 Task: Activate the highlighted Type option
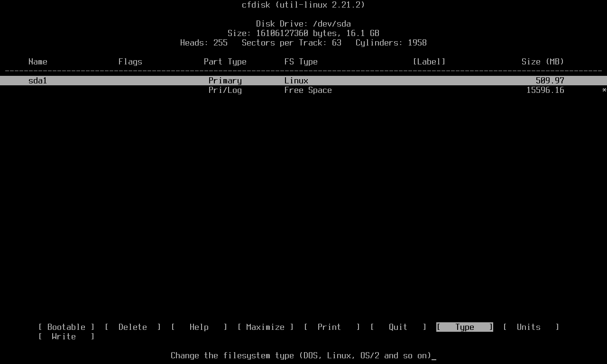[x=465, y=327]
